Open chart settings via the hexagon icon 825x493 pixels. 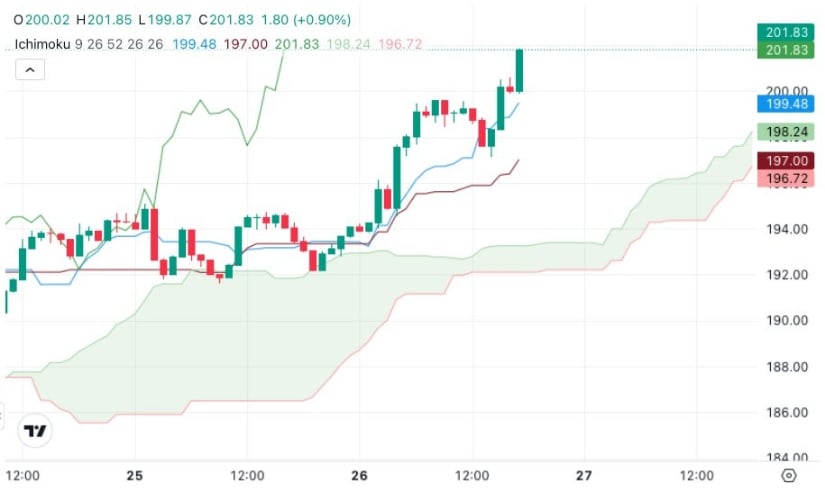click(x=789, y=475)
